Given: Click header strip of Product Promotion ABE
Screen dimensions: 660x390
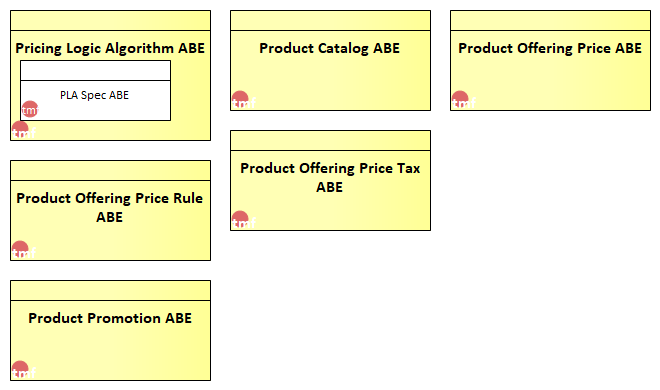Looking at the screenshot, I should (x=110, y=291).
